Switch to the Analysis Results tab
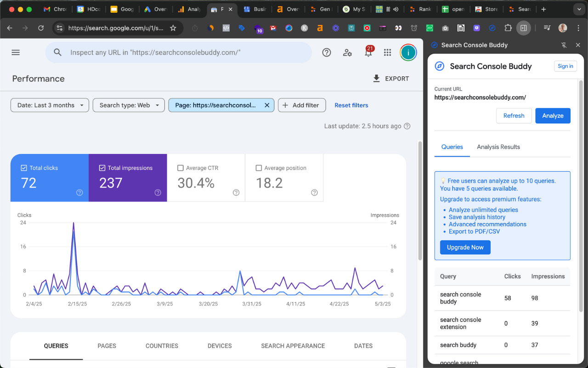 (498, 147)
